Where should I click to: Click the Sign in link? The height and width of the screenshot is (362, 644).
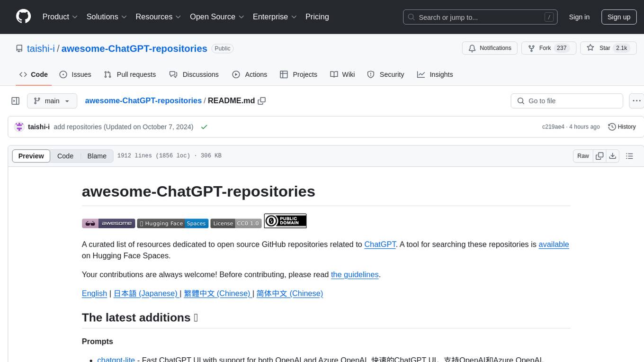(579, 17)
